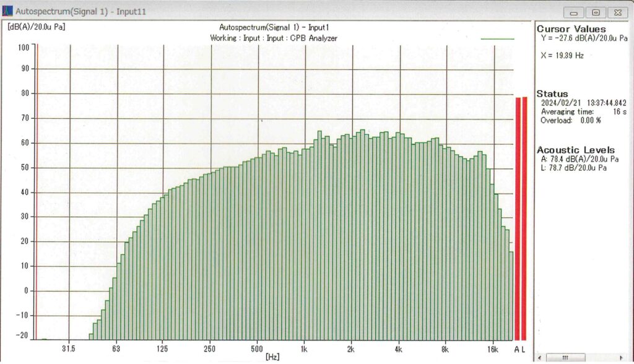Click the 60 dB Y-axis label

(x=25, y=143)
